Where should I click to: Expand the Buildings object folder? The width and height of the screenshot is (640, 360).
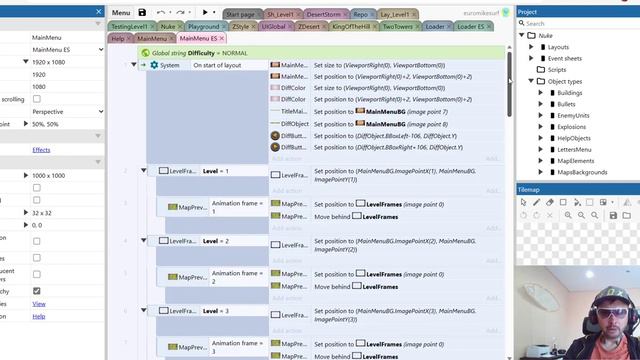pos(540,93)
